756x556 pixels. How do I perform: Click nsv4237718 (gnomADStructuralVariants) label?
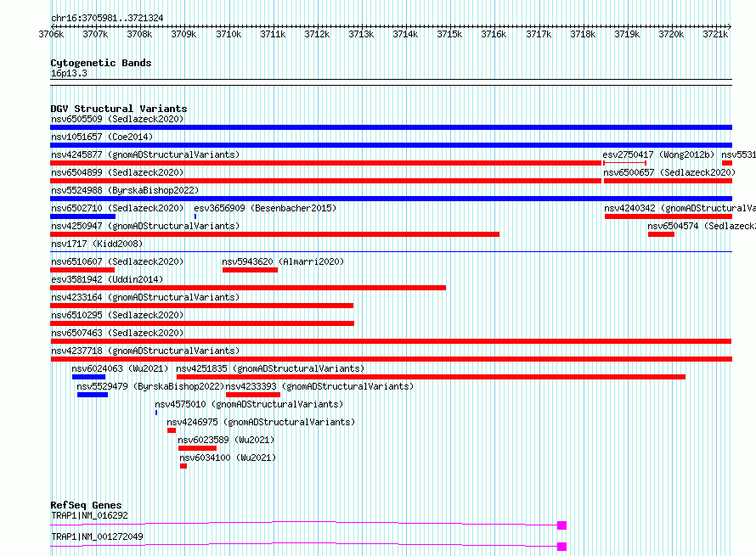pos(145,351)
